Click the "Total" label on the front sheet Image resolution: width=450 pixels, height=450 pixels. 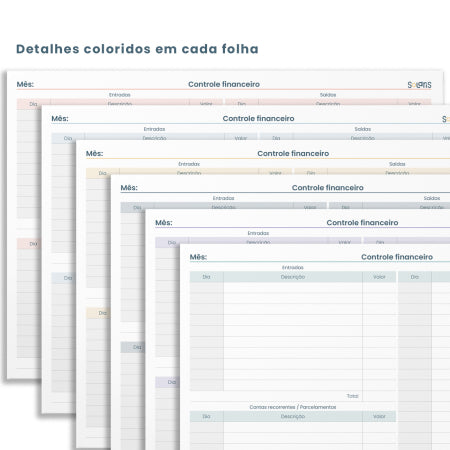[x=353, y=396]
